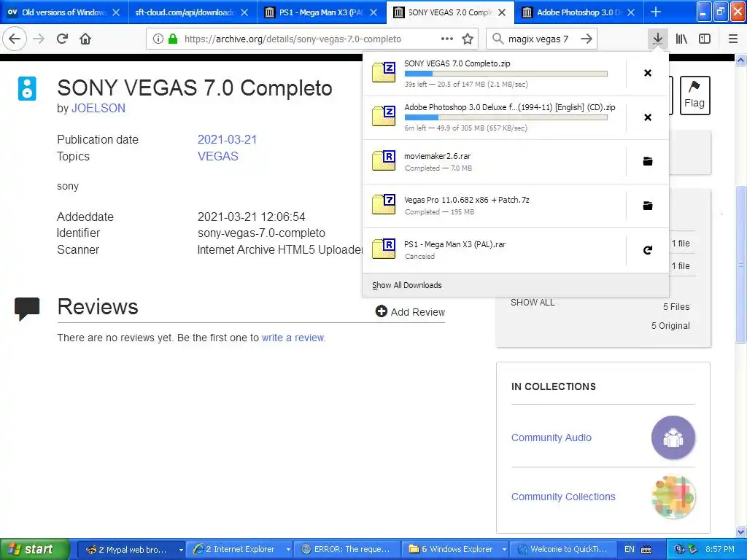747x560 pixels.
Task: Open the 2021-03-21 publication date link
Action: point(228,139)
